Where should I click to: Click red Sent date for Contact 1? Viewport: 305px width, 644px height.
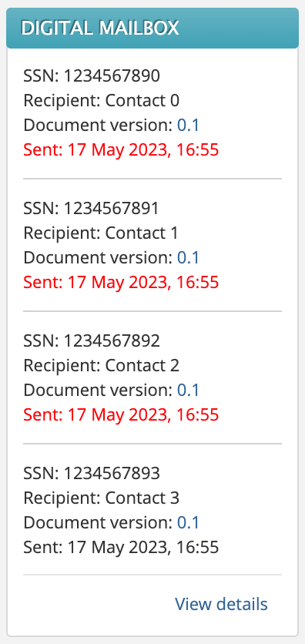click(121, 282)
